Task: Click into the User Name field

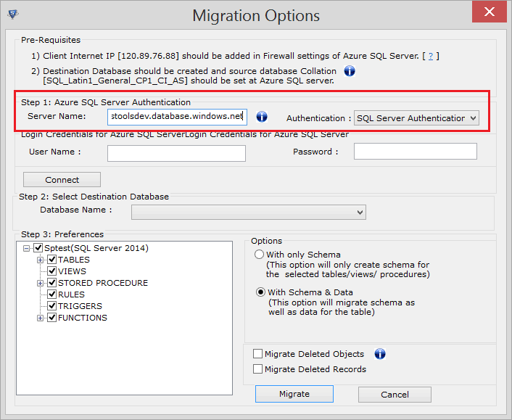Action: coord(176,153)
